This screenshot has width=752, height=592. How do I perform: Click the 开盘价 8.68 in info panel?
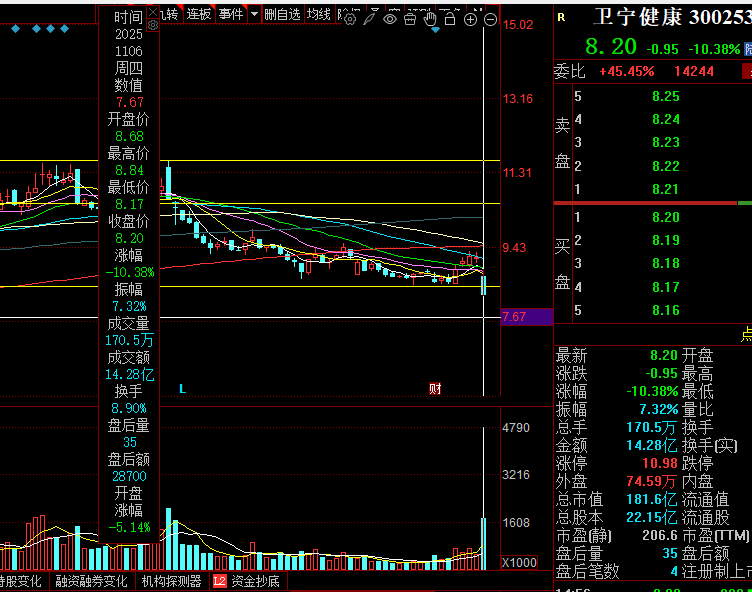pyautogui.click(x=129, y=136)
